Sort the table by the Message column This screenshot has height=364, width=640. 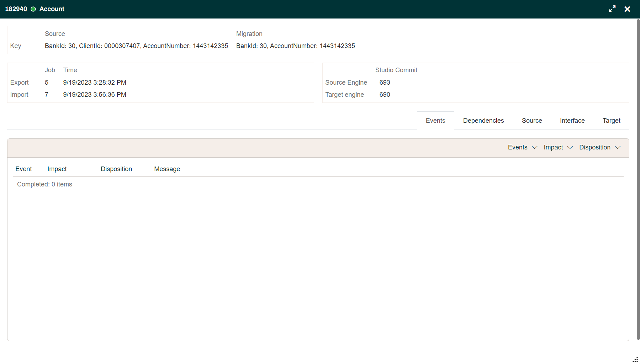tap(167, 169)
